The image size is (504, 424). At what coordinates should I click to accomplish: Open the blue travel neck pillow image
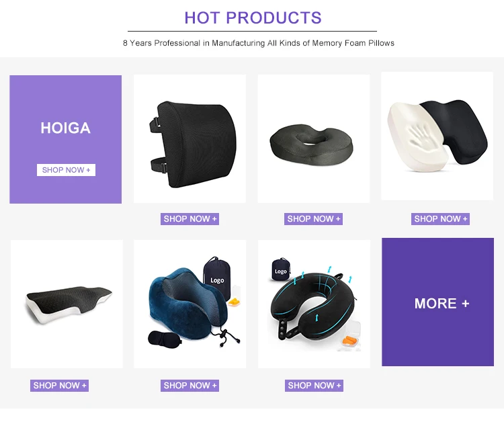tap(190, 304)
